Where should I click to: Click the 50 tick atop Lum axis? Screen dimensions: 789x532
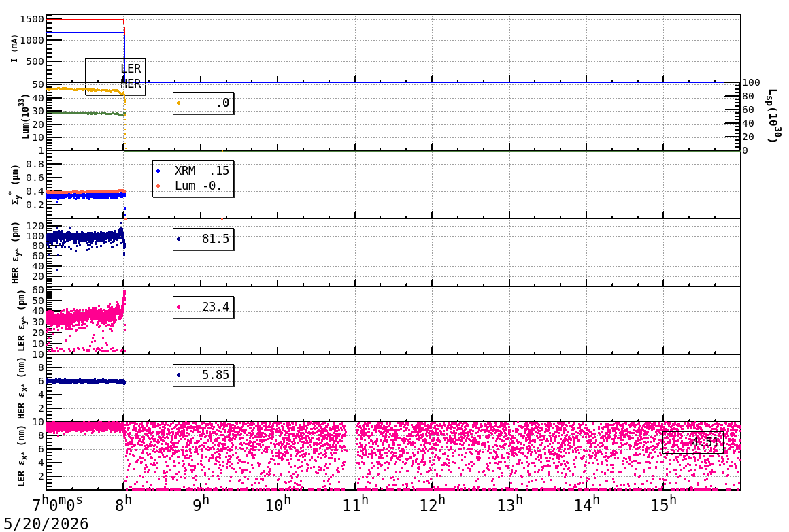(38, 84)
